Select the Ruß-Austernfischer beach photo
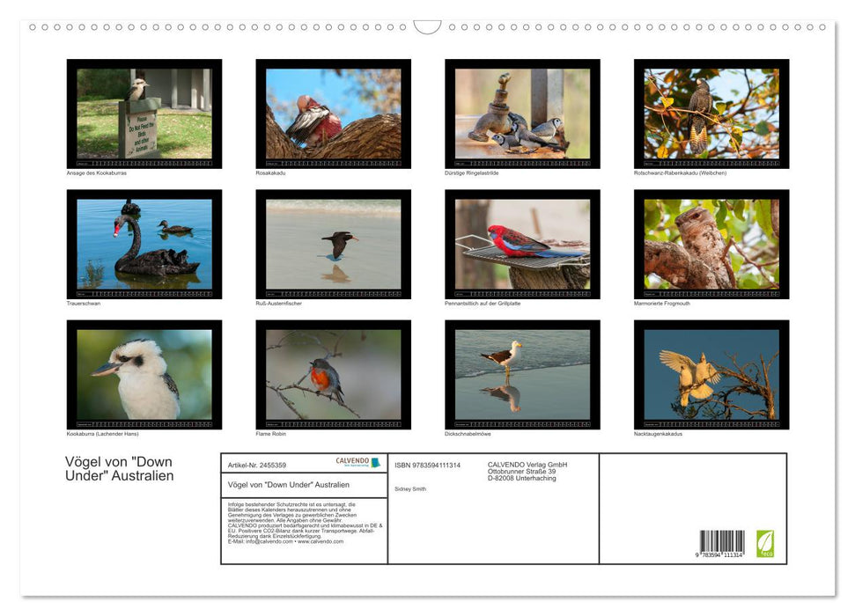The image size is (855, 616). [333, 244]
